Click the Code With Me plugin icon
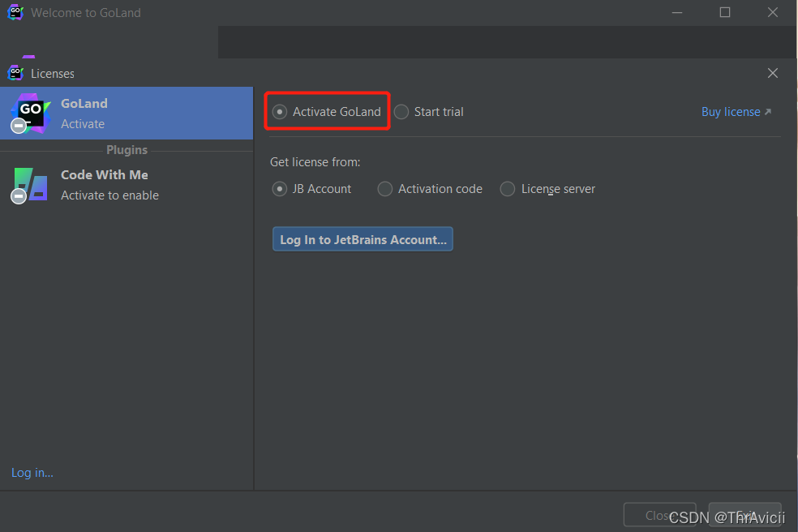Viewport: 798px width, 532px height. [31, 185]
